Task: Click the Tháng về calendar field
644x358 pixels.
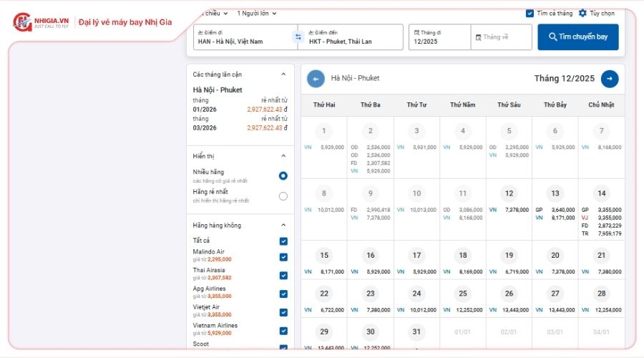Action: pyautogui.click(x=501, y=37)
